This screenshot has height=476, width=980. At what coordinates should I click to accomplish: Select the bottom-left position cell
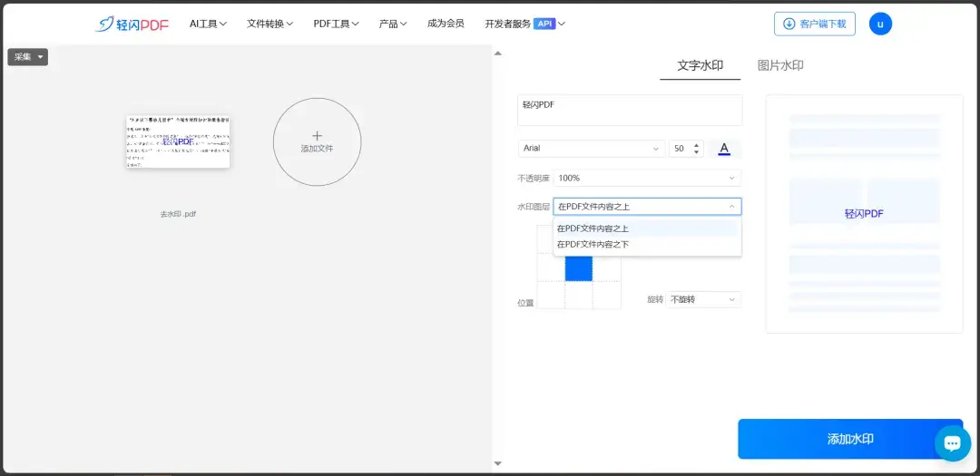(x=552, y=295)
